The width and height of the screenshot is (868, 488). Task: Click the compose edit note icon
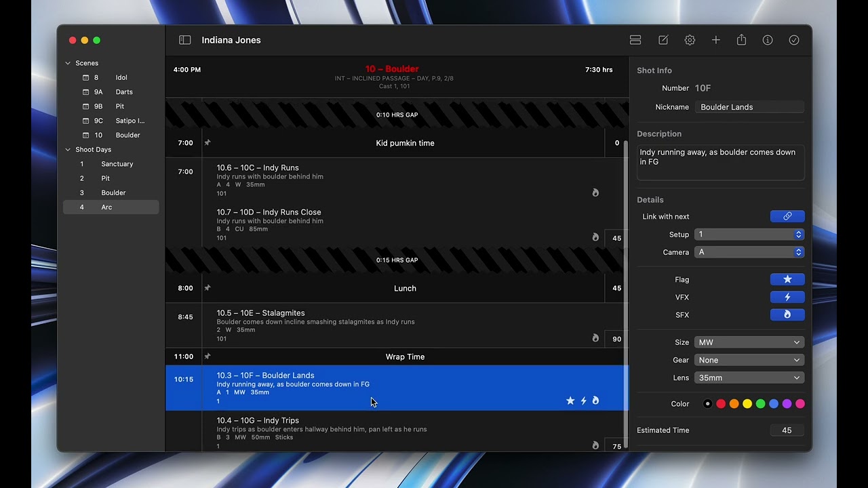point(663,40)
